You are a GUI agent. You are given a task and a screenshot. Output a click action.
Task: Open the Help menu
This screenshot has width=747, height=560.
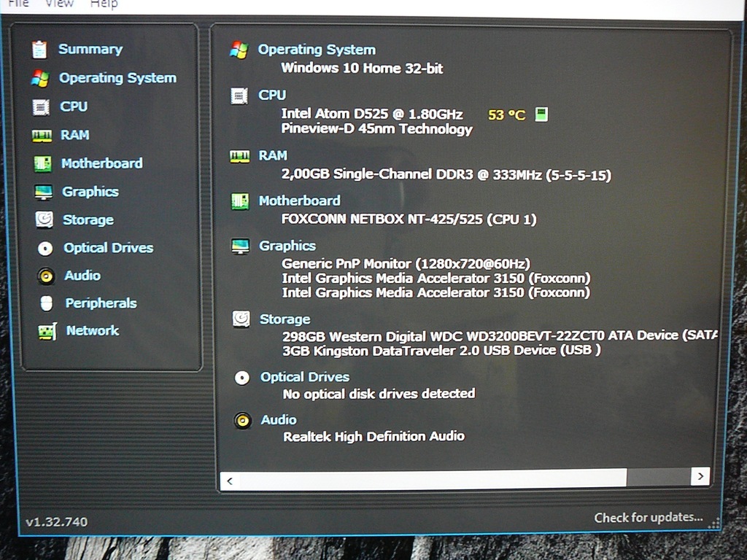tap(104, 4)
